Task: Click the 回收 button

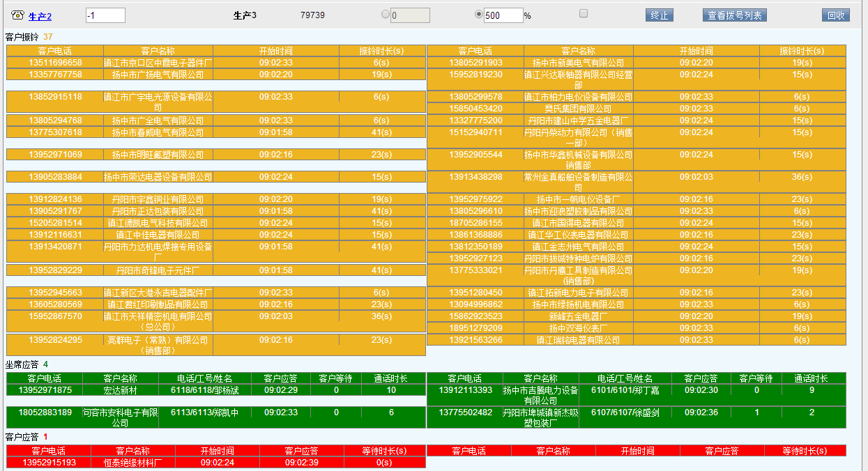Action: pos(835,15)
